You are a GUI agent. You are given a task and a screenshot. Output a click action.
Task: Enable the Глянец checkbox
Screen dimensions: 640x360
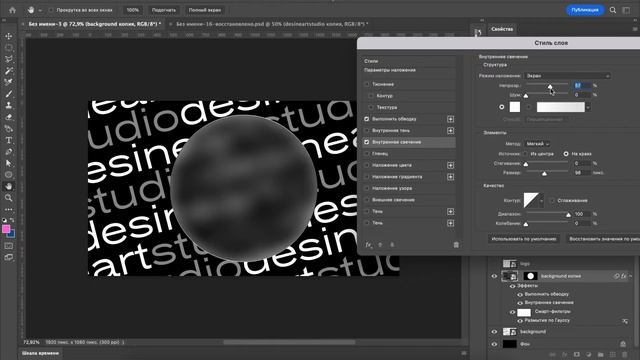pos(367,153)
